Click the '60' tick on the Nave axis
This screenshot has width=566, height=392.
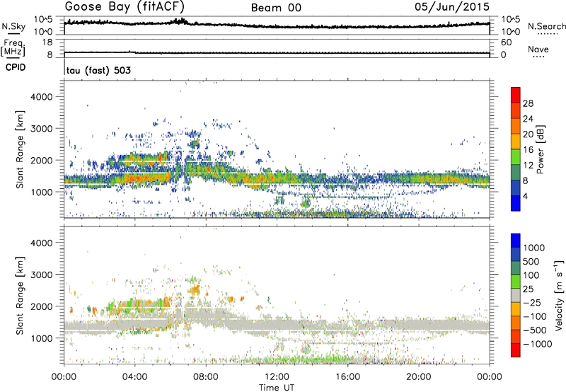click(506, 42)
